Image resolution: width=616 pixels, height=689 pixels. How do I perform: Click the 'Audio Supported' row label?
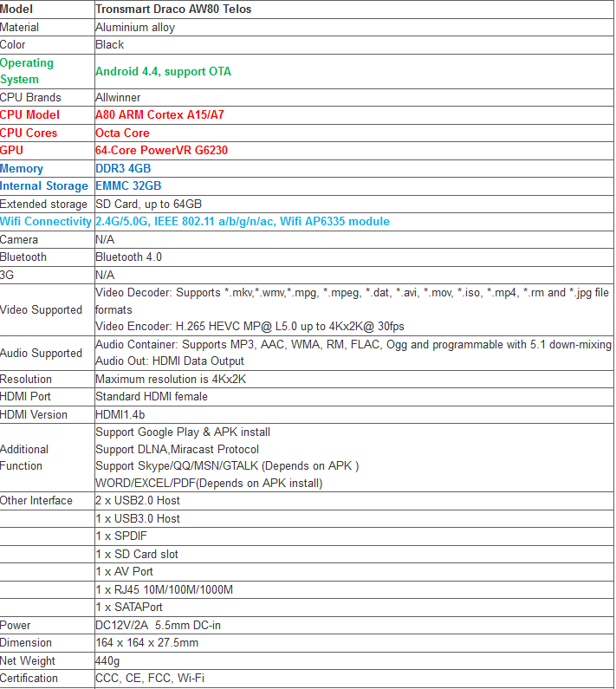point(41,354)
